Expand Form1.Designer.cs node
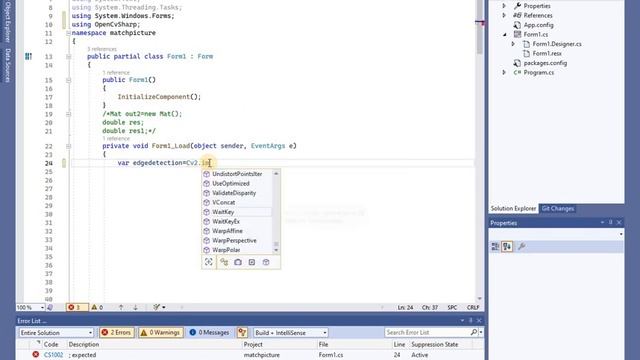This screenshot has width=640, height=360. click(513, 44)
